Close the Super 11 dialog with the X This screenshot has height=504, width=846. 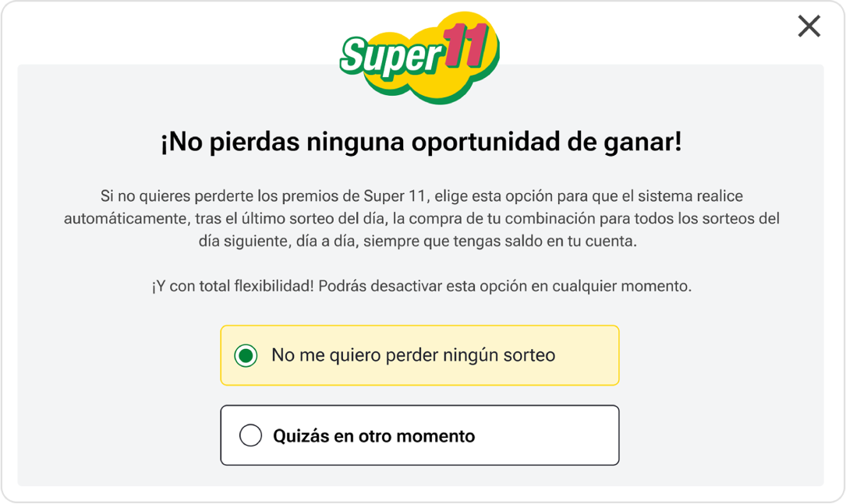[x=809, y=26]
